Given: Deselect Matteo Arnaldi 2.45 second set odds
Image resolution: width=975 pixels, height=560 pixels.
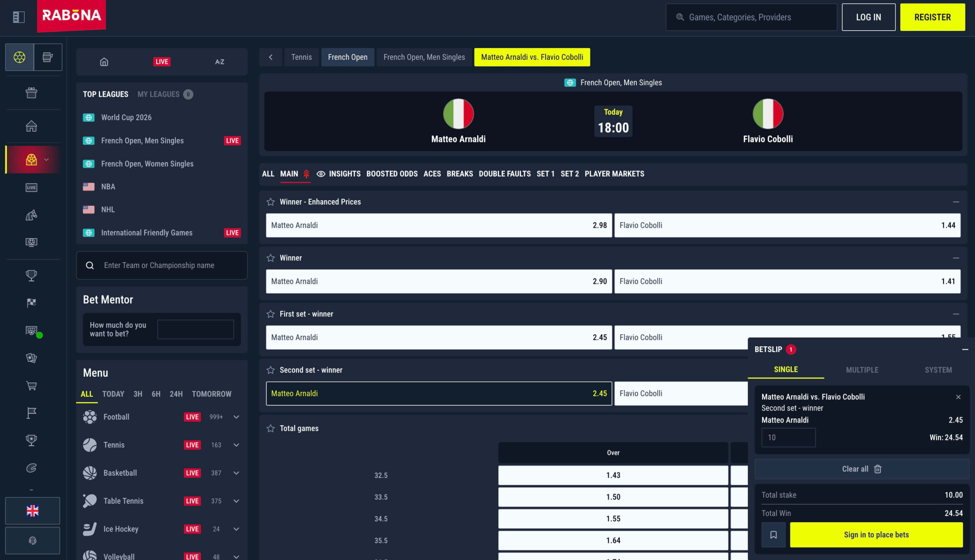Looking at the screenshot, I should pyautogui.click(x=439, y=394).
